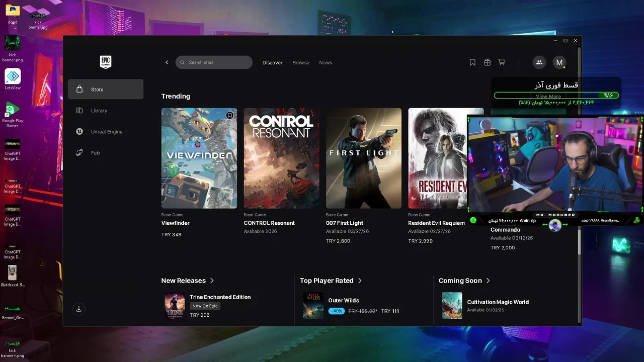Switch to the Discover tab

(x=272, y=63)
